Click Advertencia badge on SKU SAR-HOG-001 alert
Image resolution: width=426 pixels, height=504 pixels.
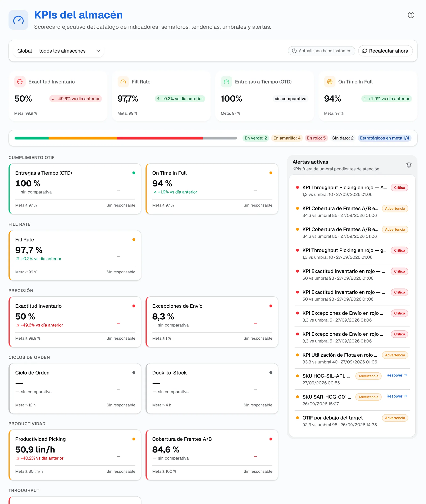pos(368,397)
